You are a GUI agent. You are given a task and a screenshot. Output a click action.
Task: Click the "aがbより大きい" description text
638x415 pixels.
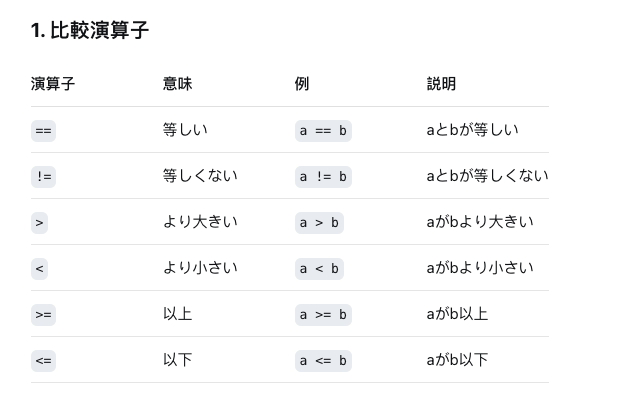tap(479, 222)
